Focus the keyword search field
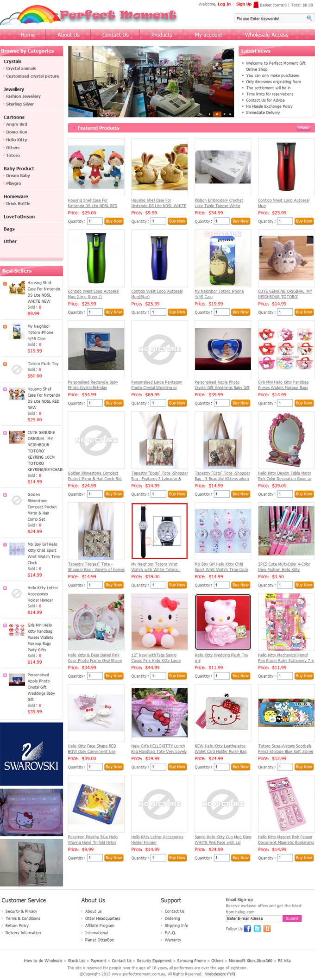Image resolution: width=315 pixels, height=980 pixels. (270, 19)
